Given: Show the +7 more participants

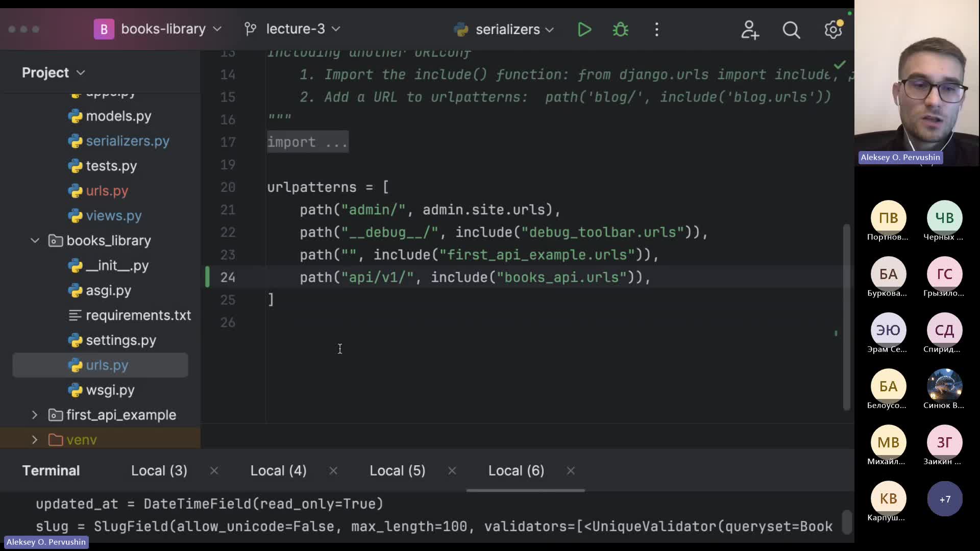Looking at the screenshot, I should coord(944,498).
